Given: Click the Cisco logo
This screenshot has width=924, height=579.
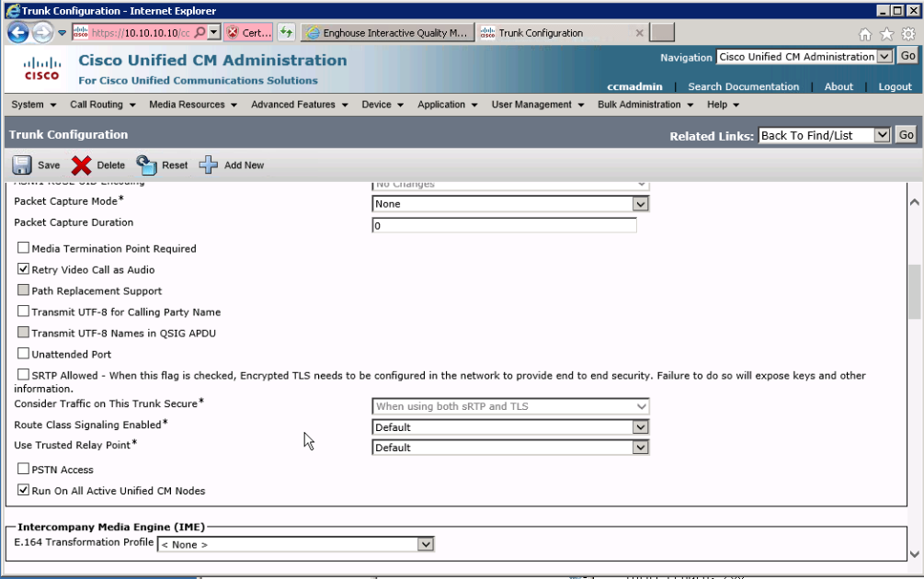Looking at the screenshot, I should point(42,68).
